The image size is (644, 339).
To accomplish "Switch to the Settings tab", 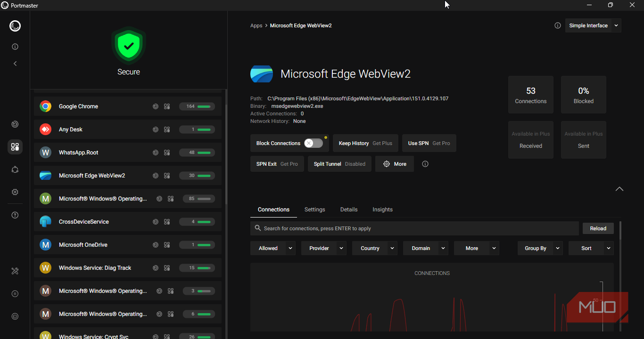I will (x=315, y=210).
